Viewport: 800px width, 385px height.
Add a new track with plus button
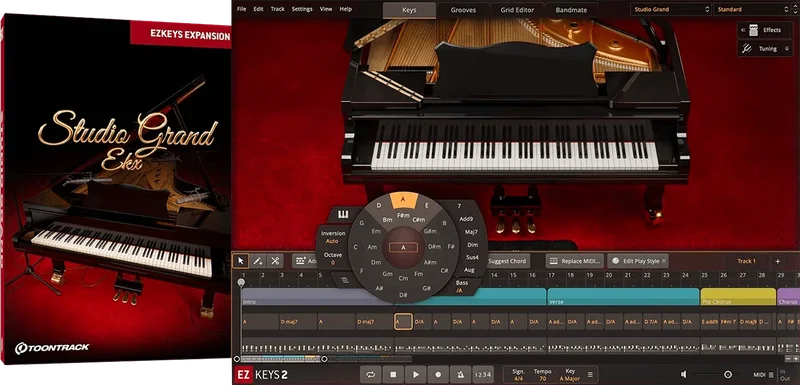click(x=778, y=261)
